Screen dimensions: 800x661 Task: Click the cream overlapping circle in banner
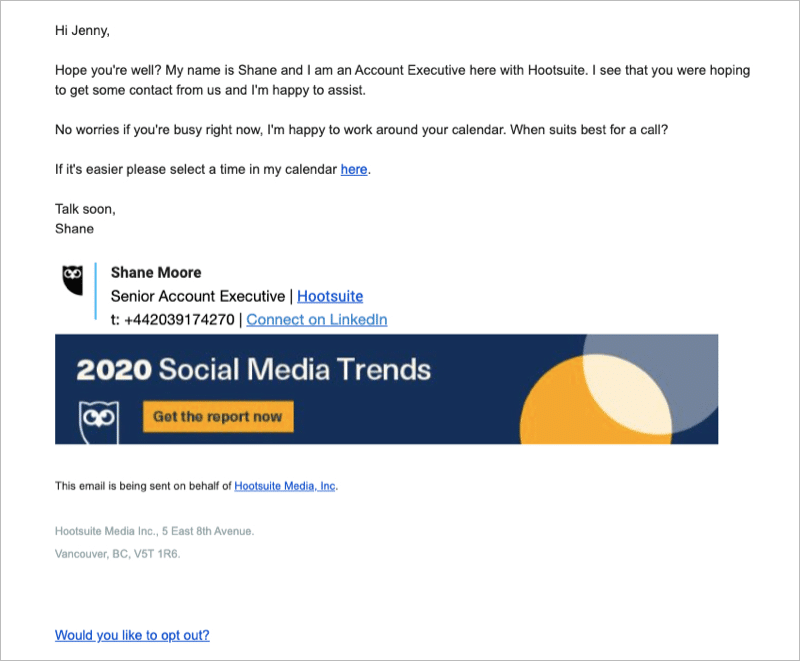coord(627,393)
